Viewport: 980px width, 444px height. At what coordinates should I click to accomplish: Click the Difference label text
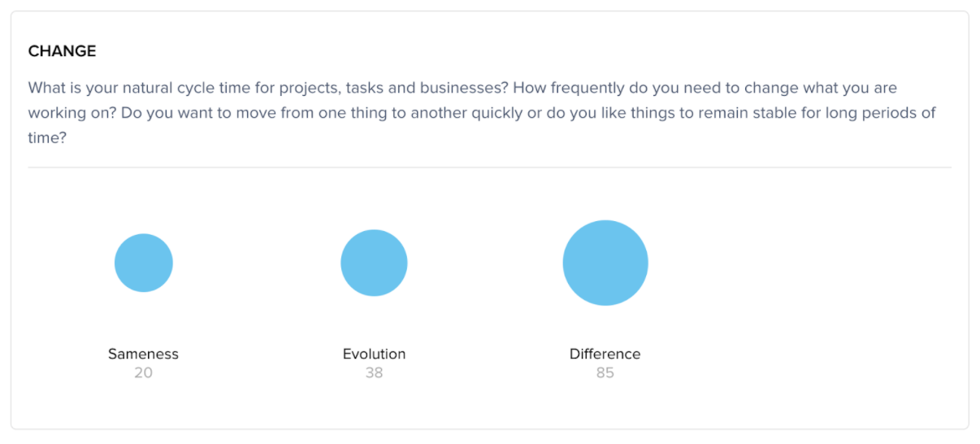pos(605,354)
